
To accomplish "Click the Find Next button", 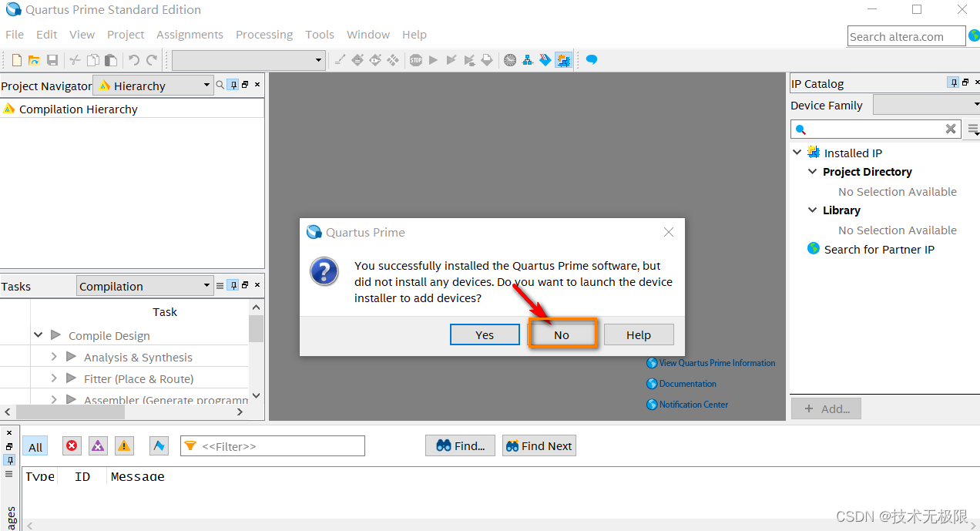I will [x=539, y=445].
